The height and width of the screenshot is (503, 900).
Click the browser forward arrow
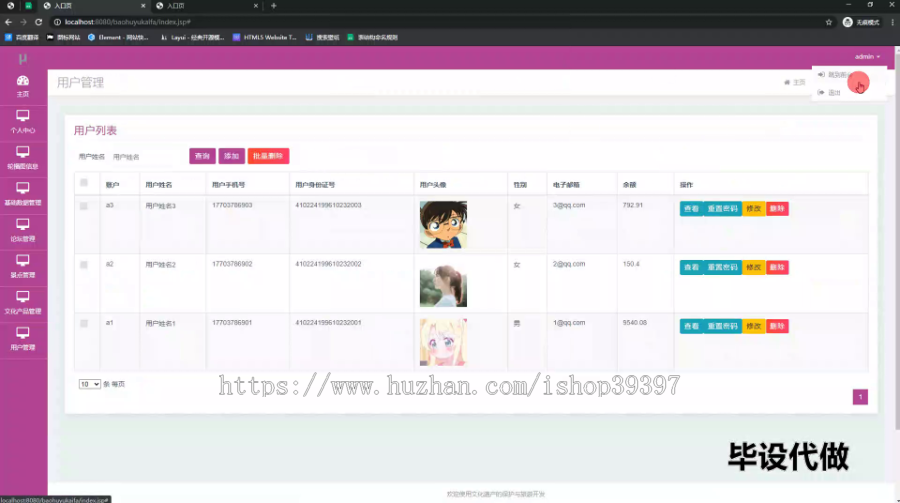point(24,22)
